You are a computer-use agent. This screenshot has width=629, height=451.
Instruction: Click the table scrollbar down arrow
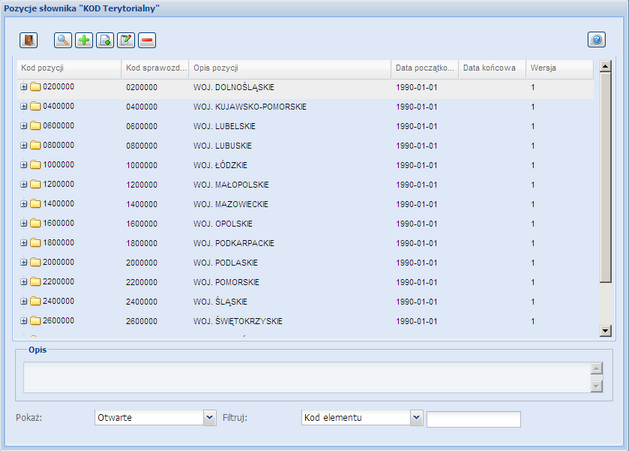(604, 330)
